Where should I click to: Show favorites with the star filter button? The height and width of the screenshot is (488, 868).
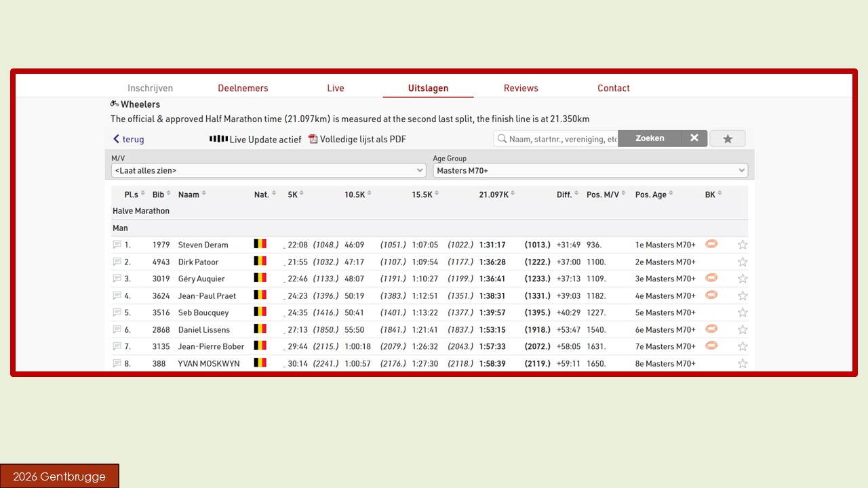pos(728,139)
